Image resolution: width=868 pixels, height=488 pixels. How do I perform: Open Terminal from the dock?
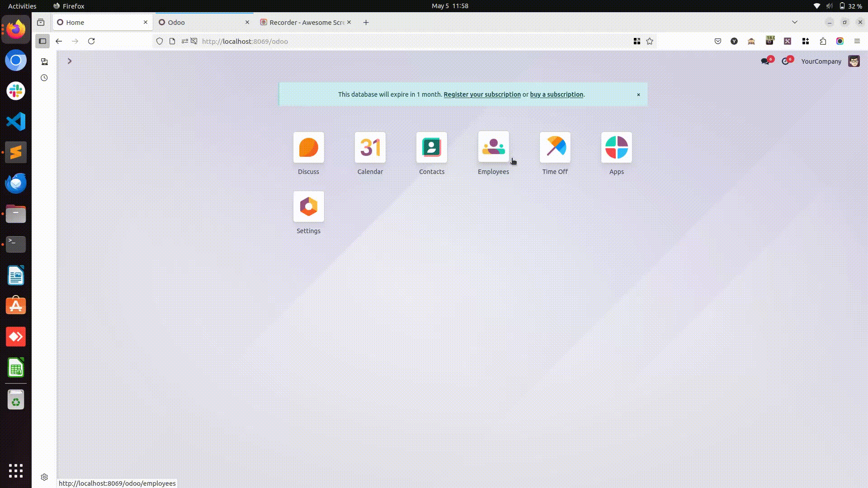16,244
